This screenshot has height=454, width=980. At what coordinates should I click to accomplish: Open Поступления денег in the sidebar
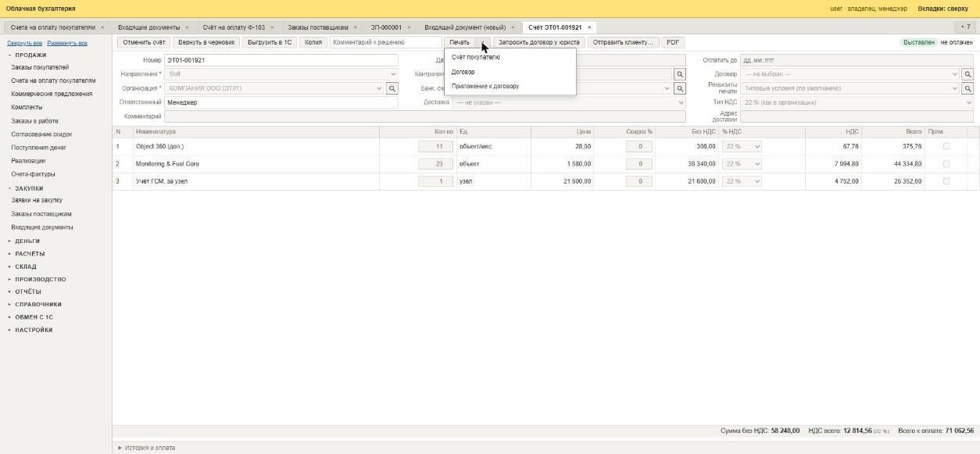[x=39, y=147]
